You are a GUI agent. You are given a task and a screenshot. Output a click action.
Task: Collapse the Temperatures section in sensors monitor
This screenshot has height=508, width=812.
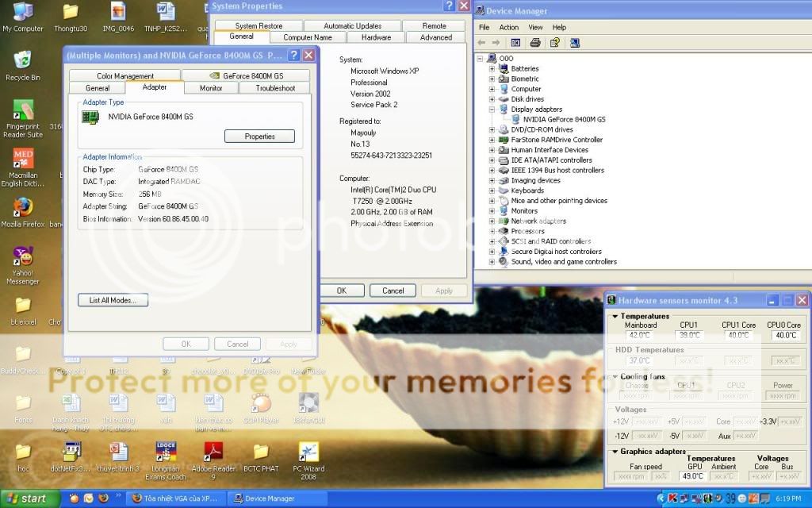click(x=614, y=316)
